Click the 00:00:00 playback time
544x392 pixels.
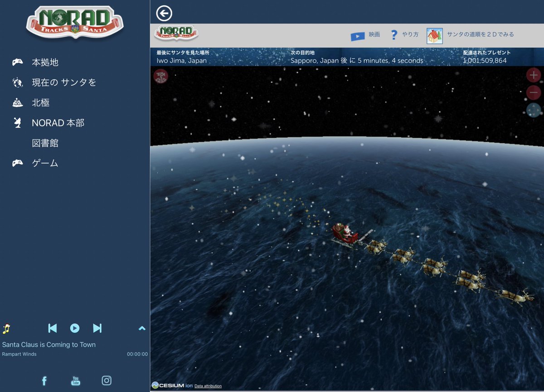[x=137, y=354]
